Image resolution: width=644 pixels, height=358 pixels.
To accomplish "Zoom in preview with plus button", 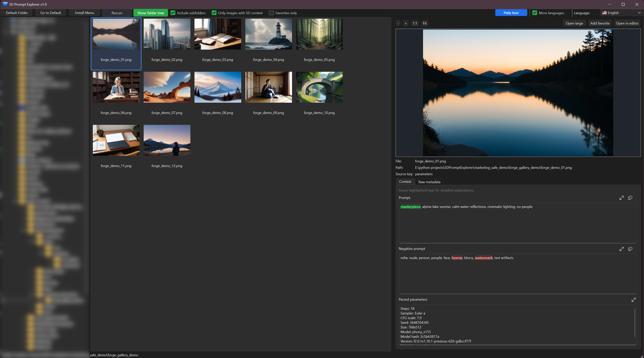I will click(406, 23).
